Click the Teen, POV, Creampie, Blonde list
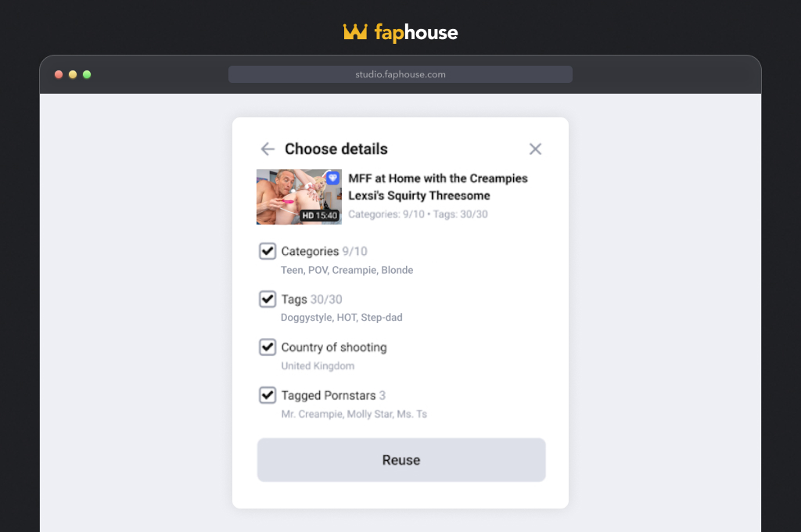 point(347,270)
